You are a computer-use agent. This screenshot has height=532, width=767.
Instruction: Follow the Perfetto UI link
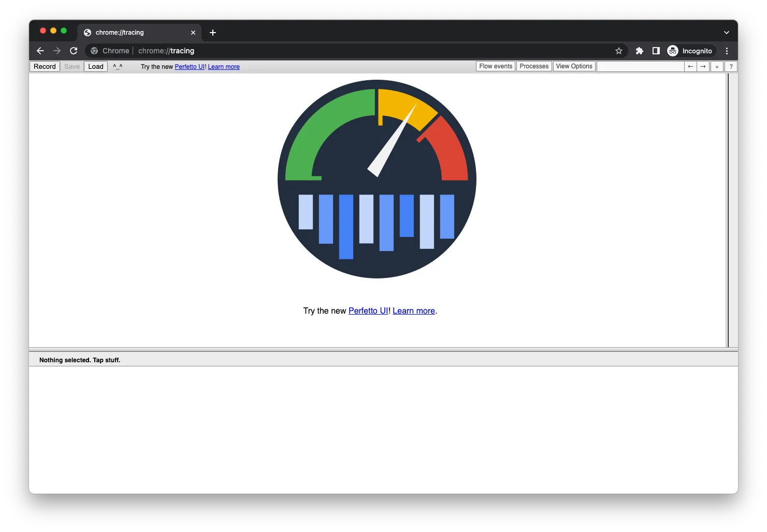click(x=368, y=311)
